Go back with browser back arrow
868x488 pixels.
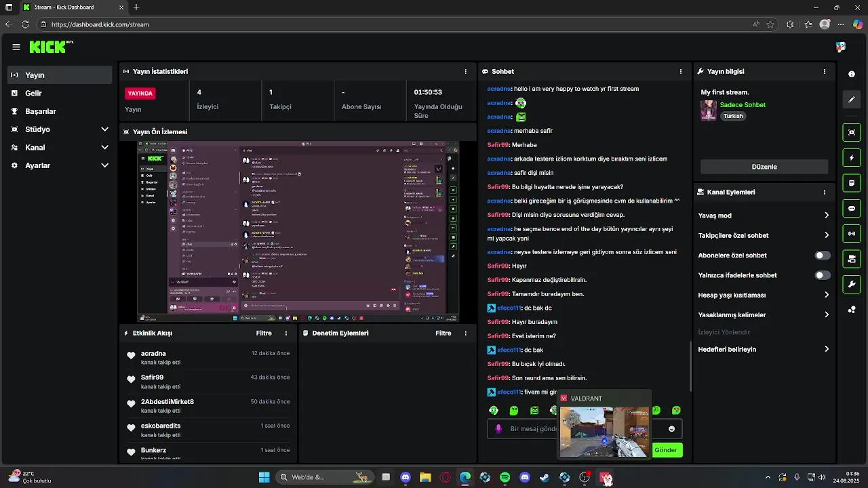(9, 24)
